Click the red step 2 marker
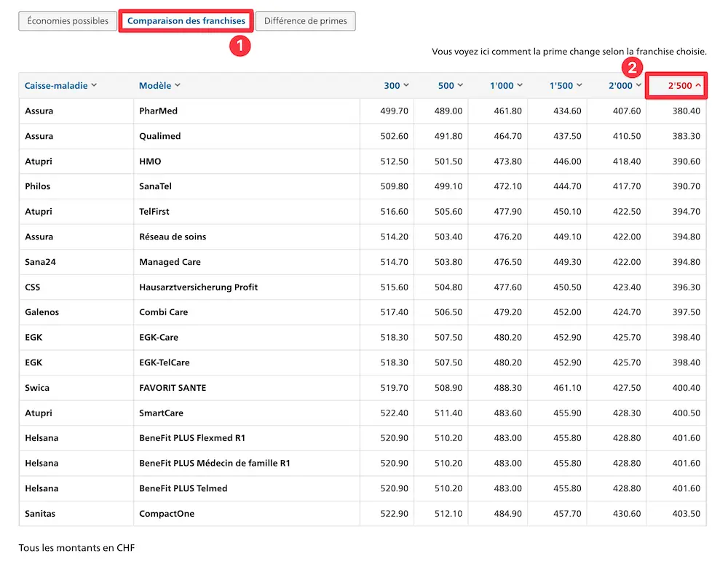The height and width of the screenshot is (564, 728). tap(632, 68)
